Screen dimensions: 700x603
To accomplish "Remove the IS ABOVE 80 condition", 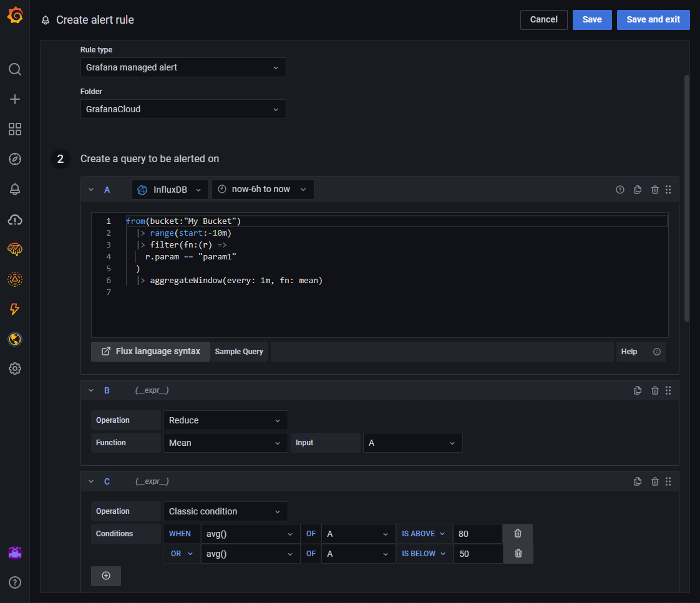I will pos(518,534).
